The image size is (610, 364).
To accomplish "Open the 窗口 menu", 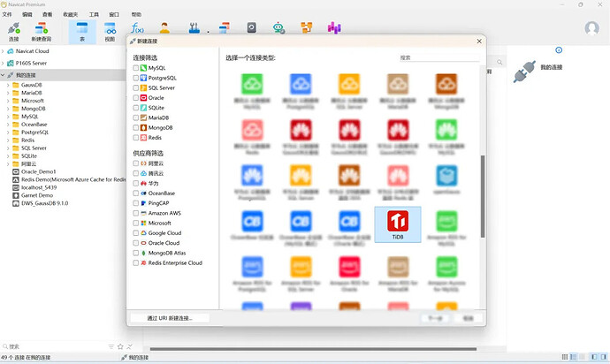I will click(x=114, y=14).
